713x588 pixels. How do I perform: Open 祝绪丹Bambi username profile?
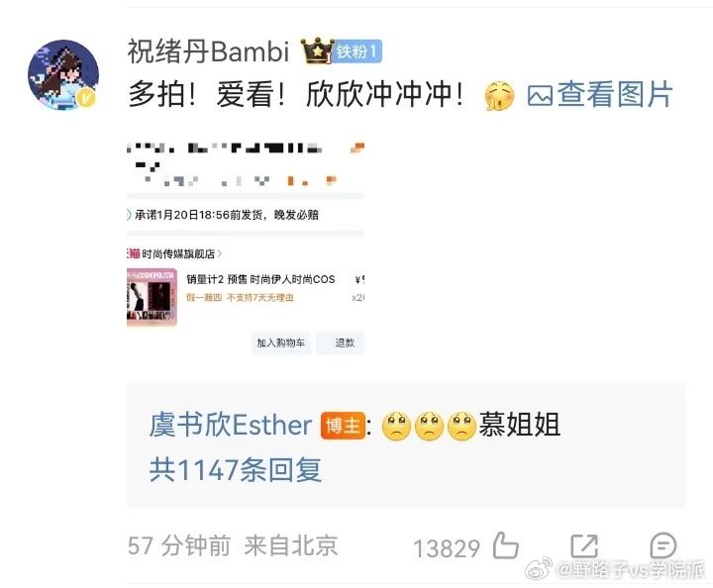[208, 50]
